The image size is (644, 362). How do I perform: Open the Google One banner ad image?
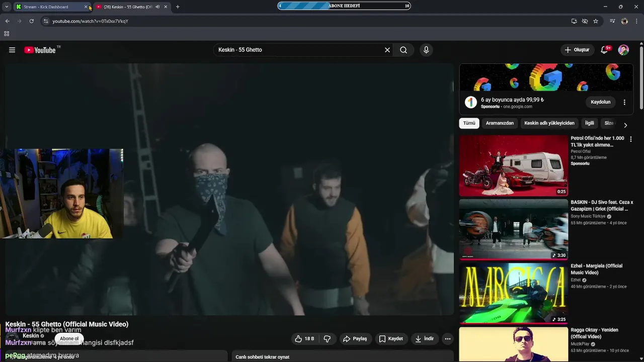(x=546, y=77)
